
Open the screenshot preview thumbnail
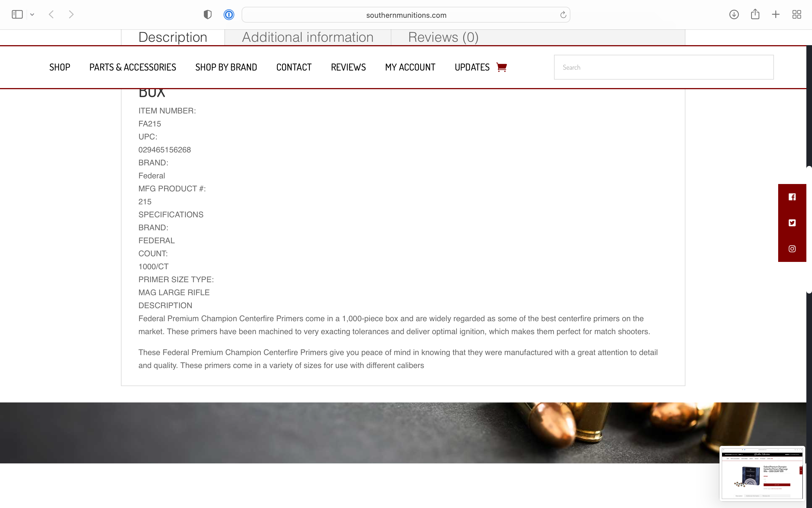pos(762,473)
